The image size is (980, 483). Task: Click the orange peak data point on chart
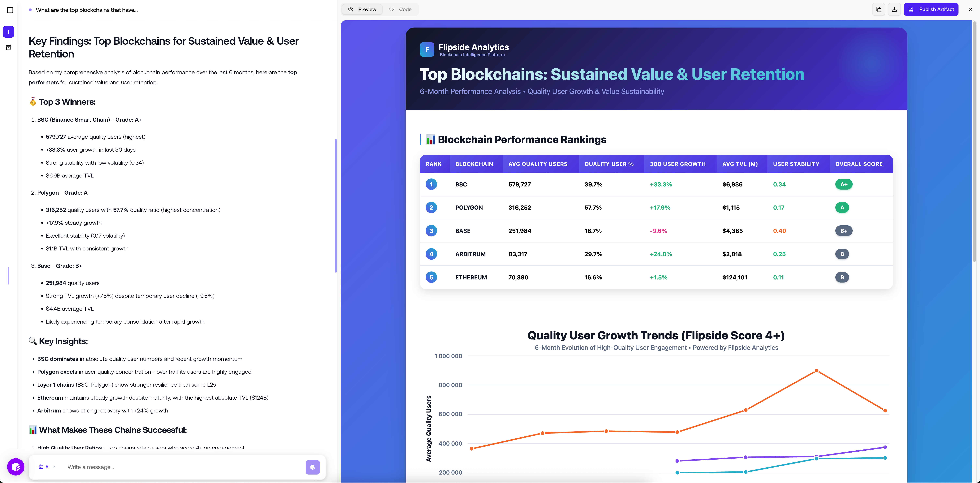(816, 371)
